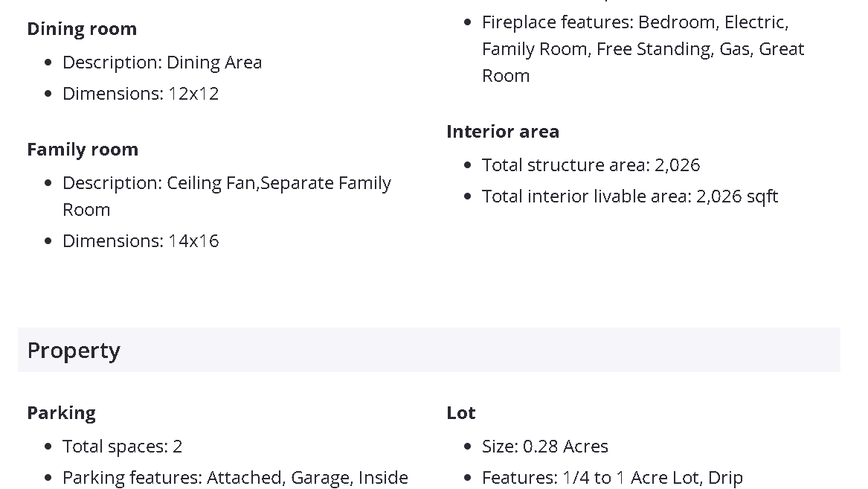Click the Dimensions: 12x12 entry

pyautogui.click(x=140, y=94)
